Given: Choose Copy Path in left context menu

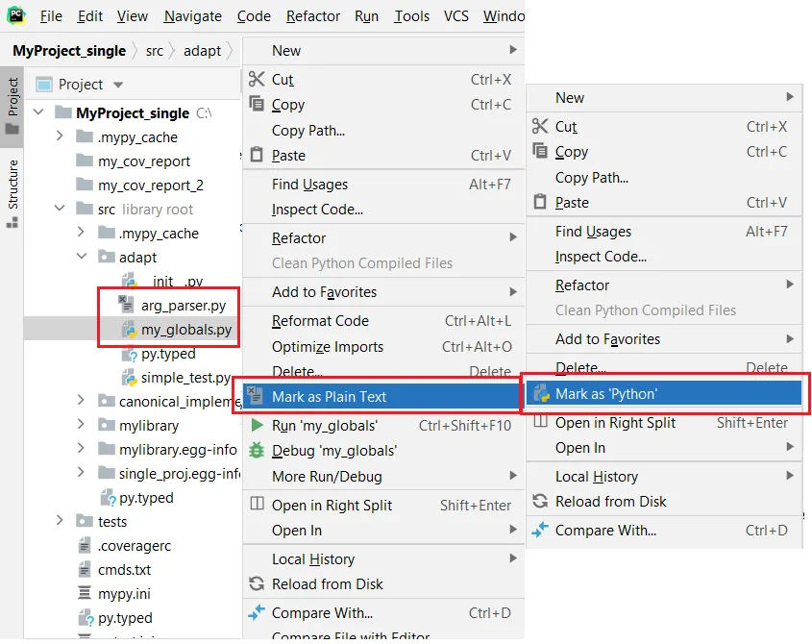Looking at the screenshot, I should click(x=383, y=131).
